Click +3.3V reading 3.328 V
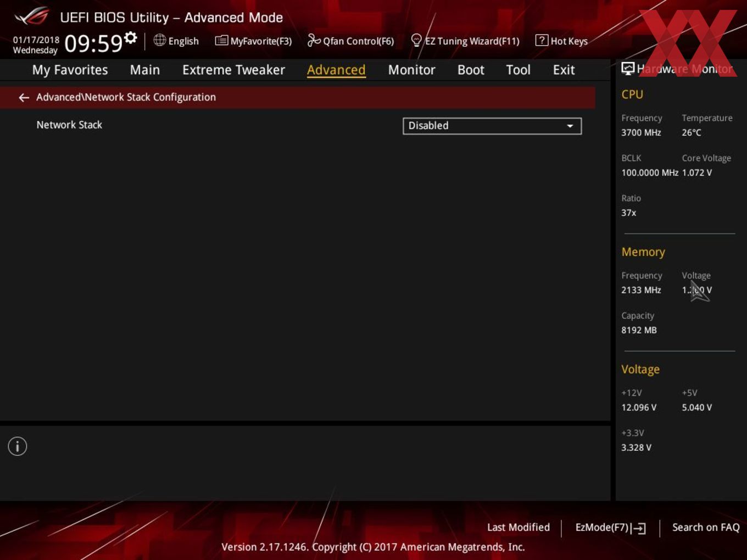Viewport: 747px width, 560px height. point(636,447)
